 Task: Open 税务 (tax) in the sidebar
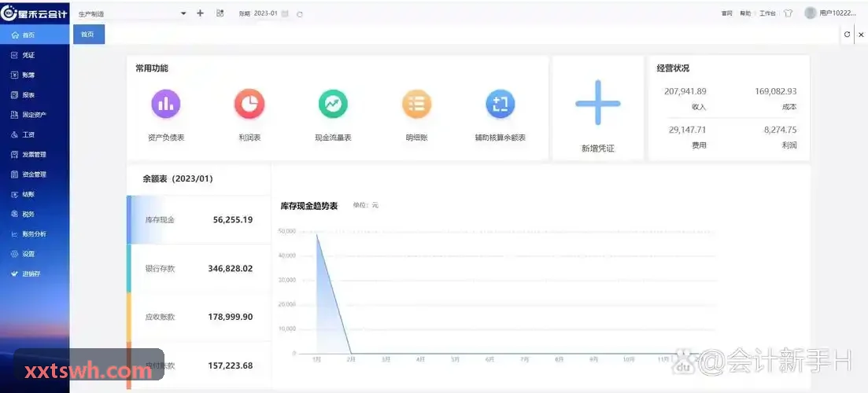point(35,215)
